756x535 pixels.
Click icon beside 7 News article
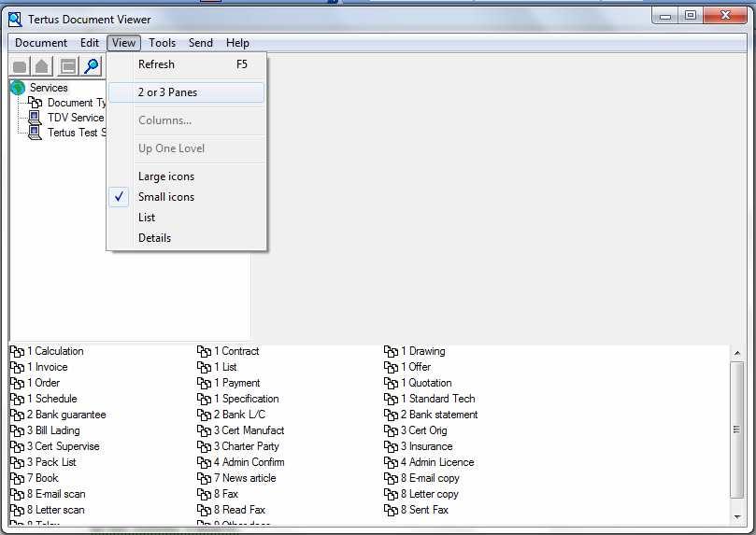pos(204,479)
